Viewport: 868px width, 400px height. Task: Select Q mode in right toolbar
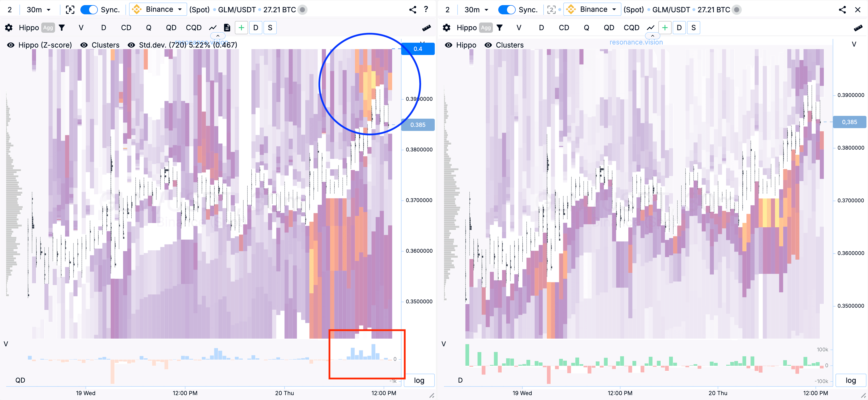click(586, 28)
